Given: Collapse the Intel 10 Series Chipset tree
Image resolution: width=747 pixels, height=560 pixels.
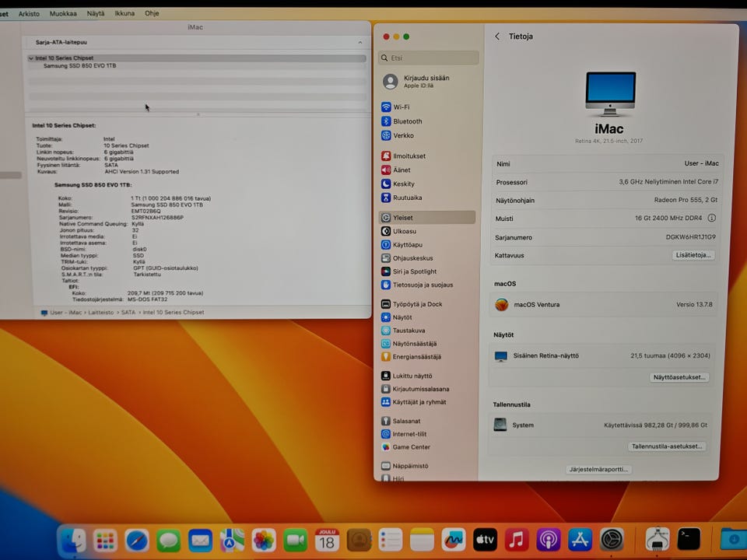Looking at the screenshot, I should click(x=31, y=58).
